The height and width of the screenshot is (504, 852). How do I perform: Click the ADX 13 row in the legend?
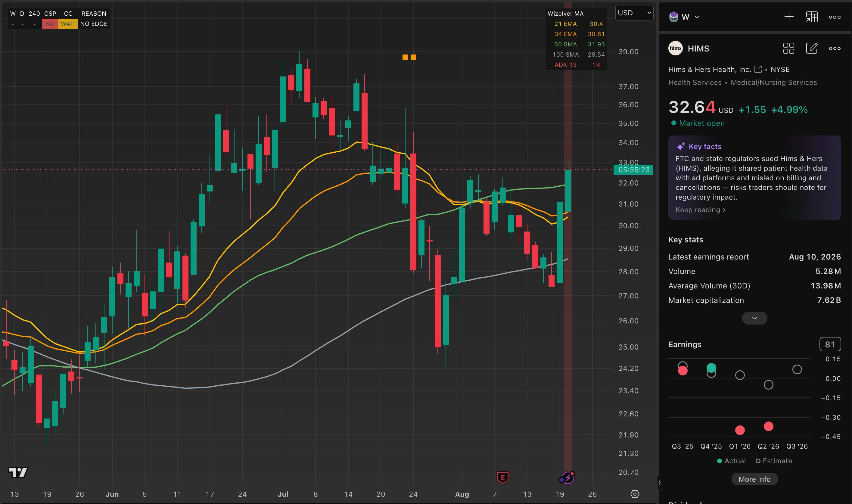[576, 64]
